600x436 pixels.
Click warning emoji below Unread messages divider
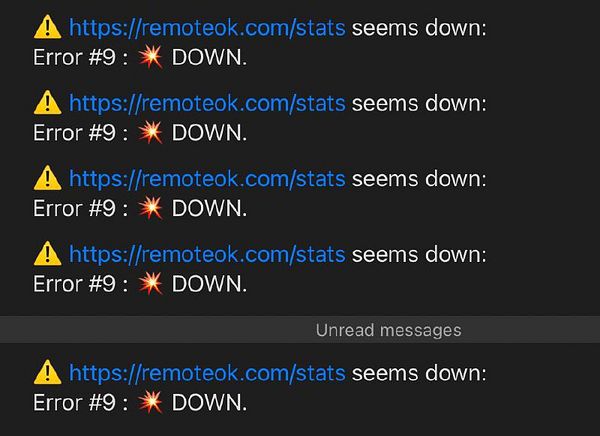(x=47, y=373)
